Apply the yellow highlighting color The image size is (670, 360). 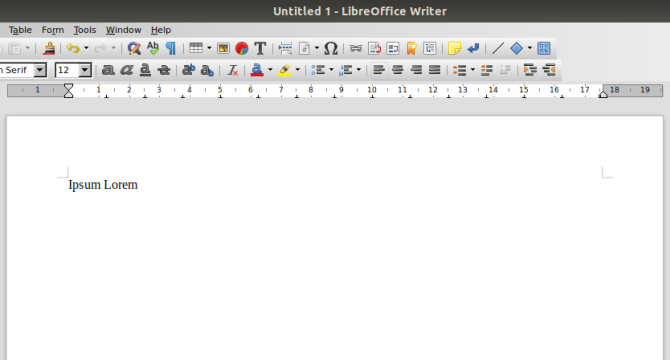(x=284, y=70)
